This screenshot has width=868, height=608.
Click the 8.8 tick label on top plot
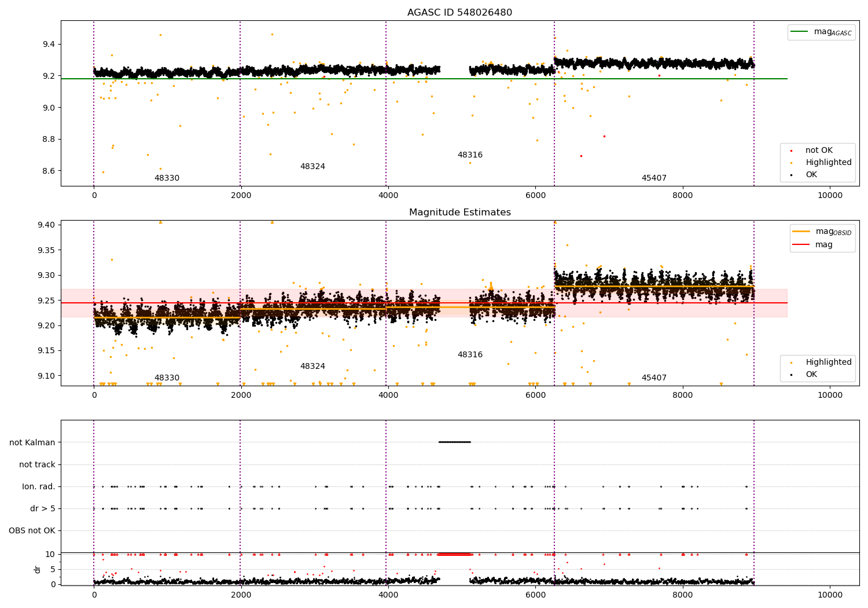coord(49,140)
